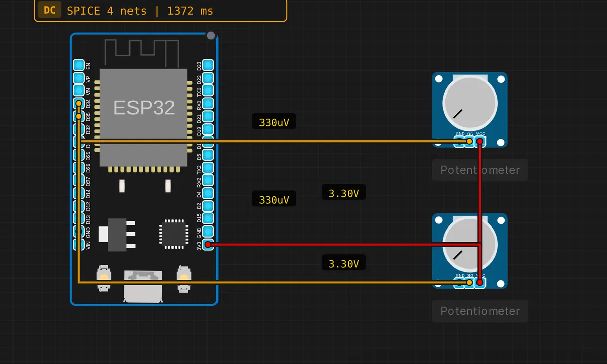Select the D25 pin on the ESP32
This screenshot has width=607, height=364.
79,155
